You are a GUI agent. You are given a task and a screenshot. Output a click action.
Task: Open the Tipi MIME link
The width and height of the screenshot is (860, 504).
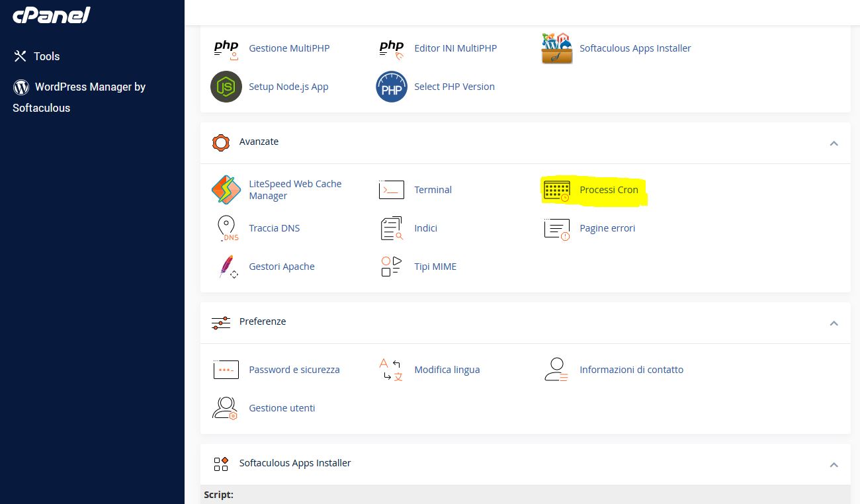pyautogui.click(x=435, y=267)
